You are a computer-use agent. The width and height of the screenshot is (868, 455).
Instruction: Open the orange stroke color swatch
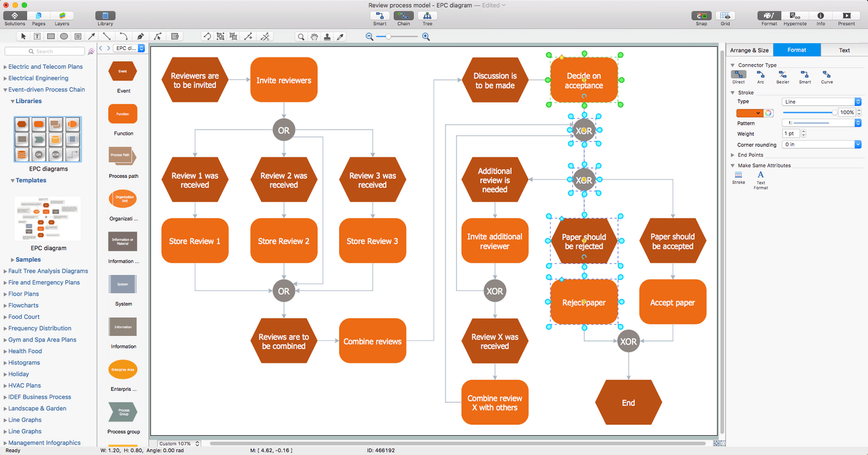[749, 113]
